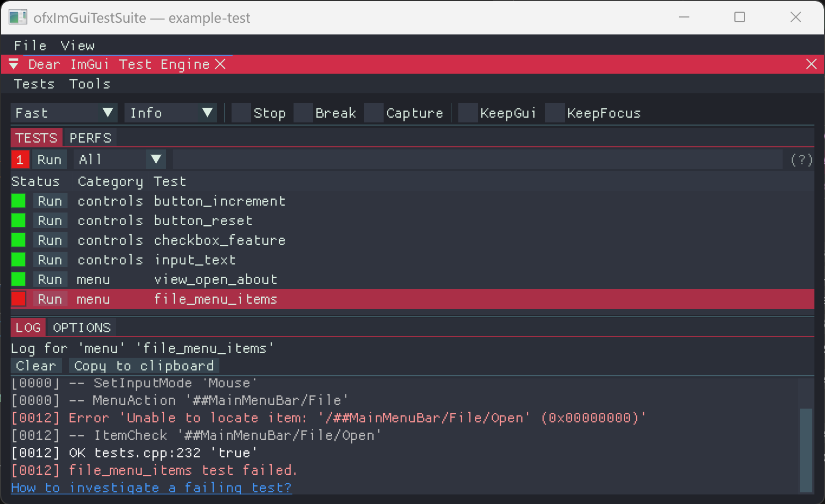Select the checkbox_feature test name
This screenshot has height=504, width=825.
(219, 240)
